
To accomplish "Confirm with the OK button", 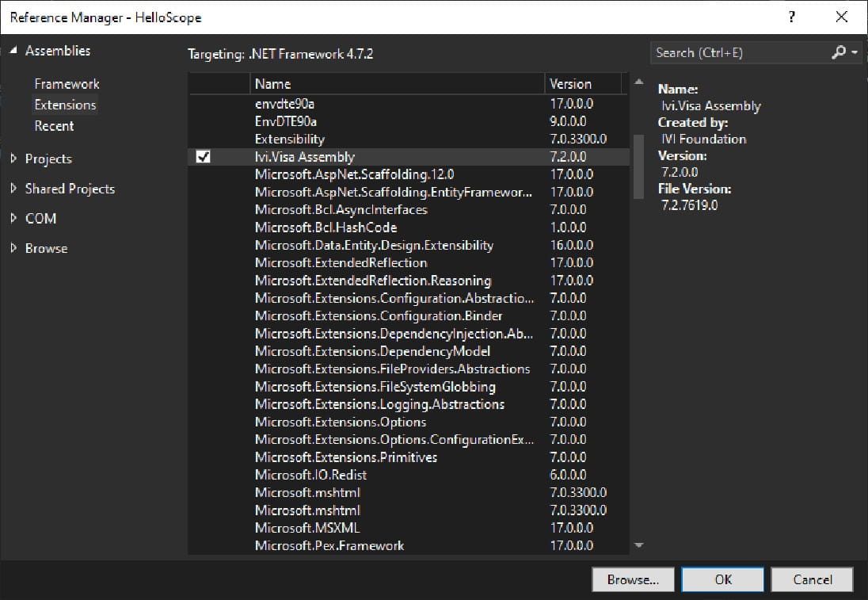I will point(723,579).
